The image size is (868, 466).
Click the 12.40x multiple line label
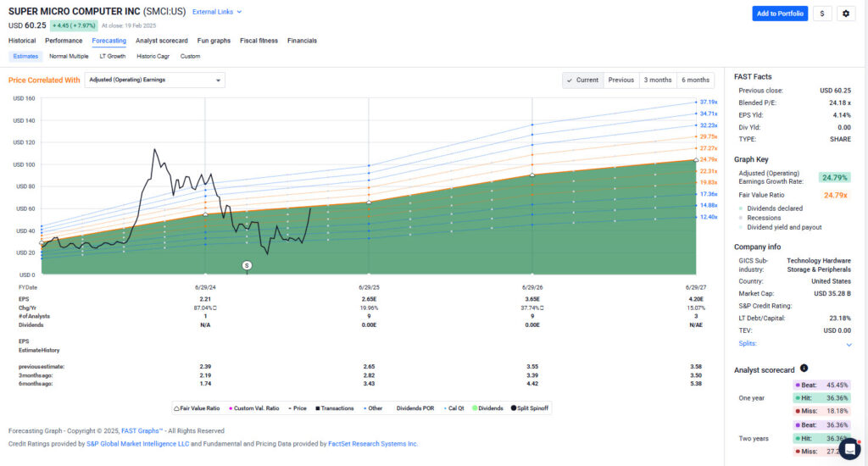click(709, 217)
